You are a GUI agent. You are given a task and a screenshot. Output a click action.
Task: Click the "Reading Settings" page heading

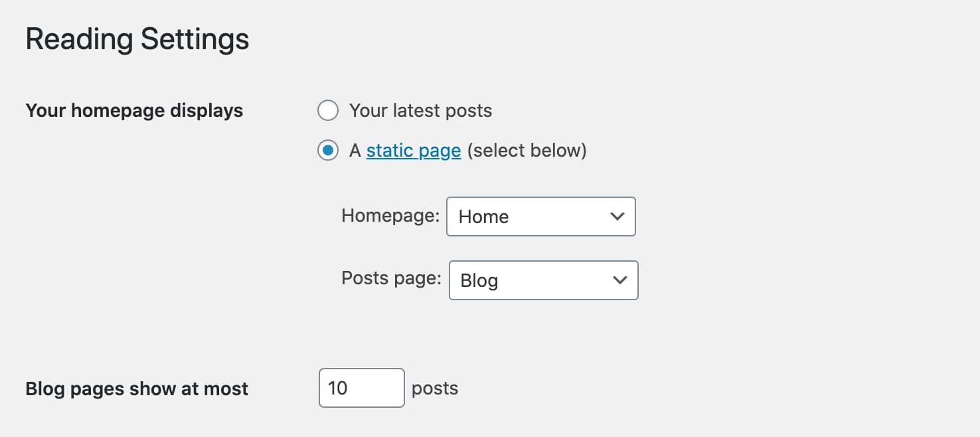coord(137,39)
